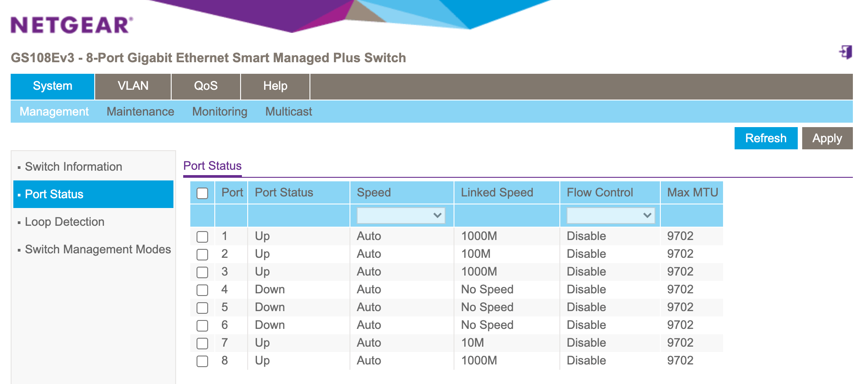Click the Refresh button
Viewport: 868px width, 384px height.
(x=766, y=138)
